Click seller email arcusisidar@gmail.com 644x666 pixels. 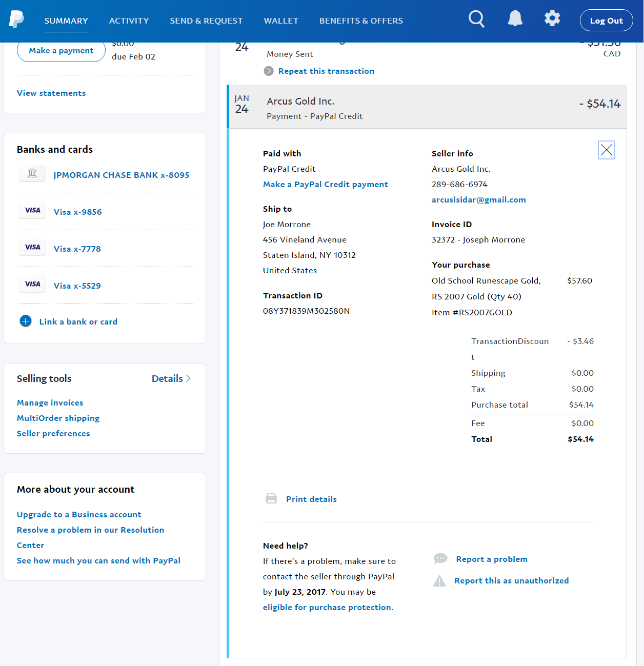coord(479,200)
